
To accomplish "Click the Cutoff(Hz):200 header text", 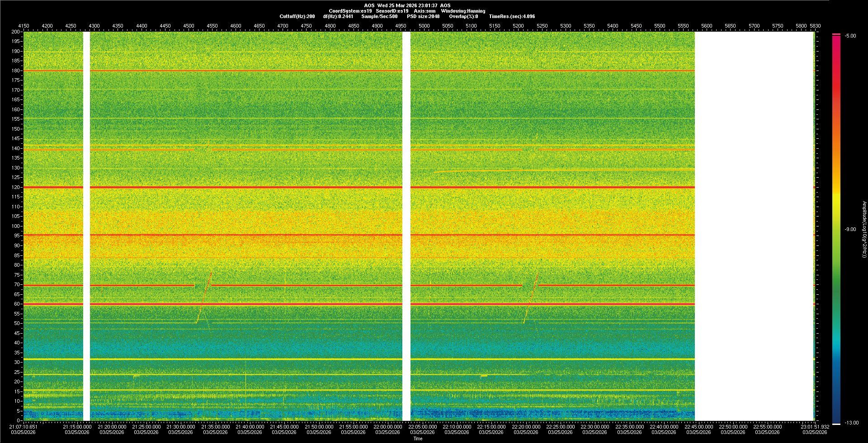I will [297, 16].
